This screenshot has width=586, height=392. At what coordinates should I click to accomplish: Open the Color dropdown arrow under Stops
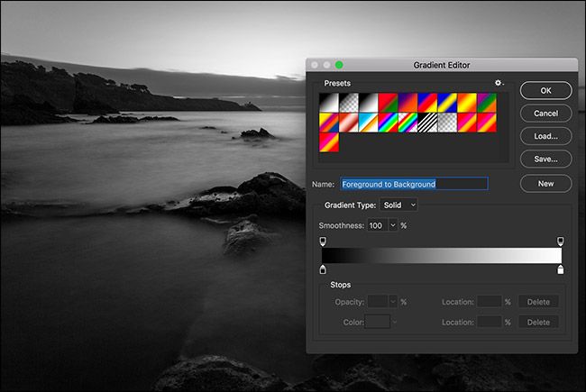click(394, 322)
